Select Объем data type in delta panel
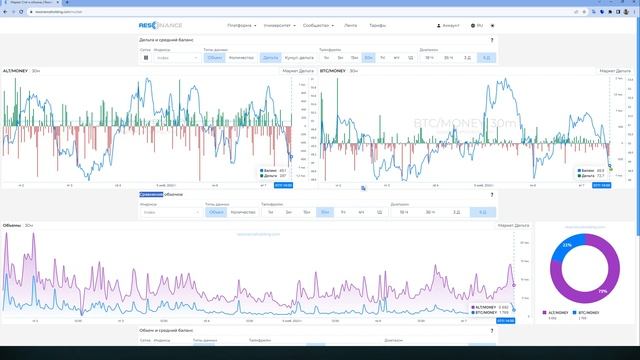Image resolution: width=640 pixels, height=360 pixels. tap(215, 58)
